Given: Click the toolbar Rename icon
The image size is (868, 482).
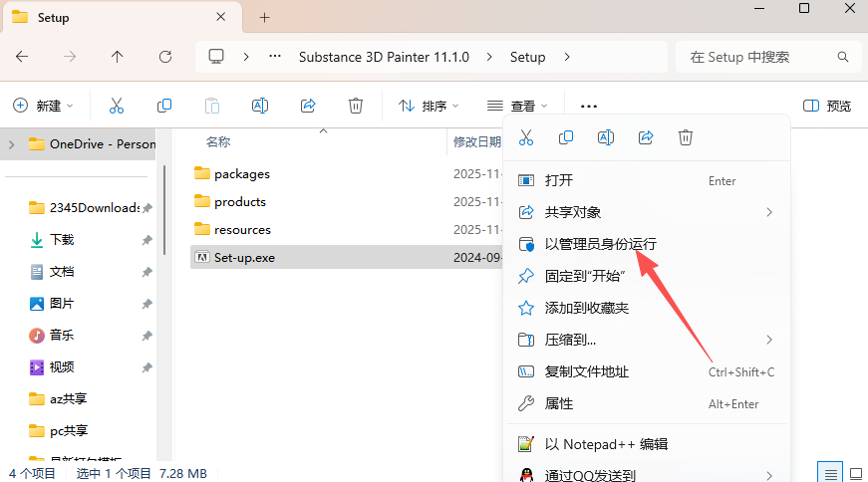Looking at the screenshot, I should tap(260, 106).
